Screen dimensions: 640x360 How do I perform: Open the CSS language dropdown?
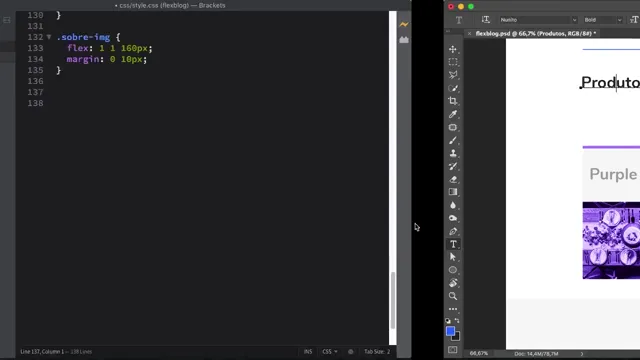(330, 351)
